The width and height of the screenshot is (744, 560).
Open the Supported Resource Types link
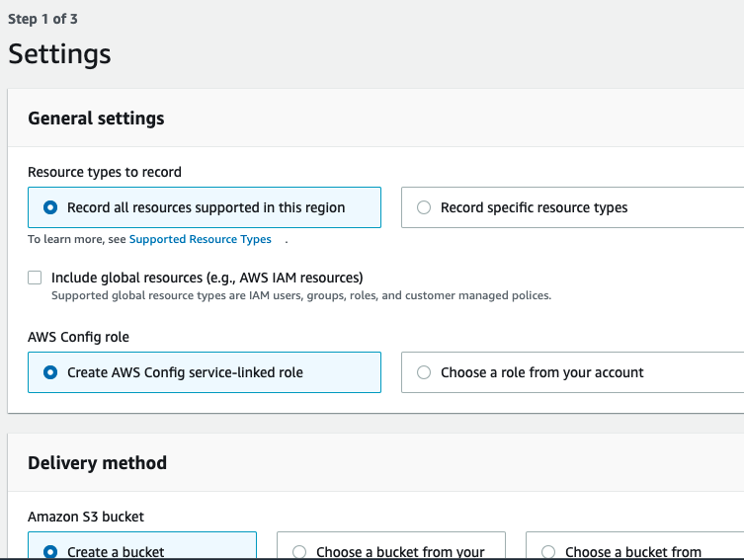[x=200, y=239]
